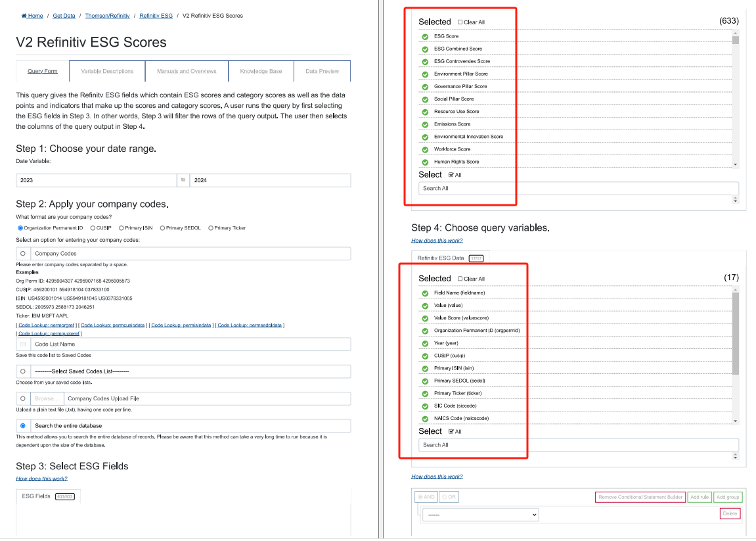Click the Search All box under ESG Fields
Image resolution: width=756 pixels, height=541 pixels.
(x=579, y=188)
